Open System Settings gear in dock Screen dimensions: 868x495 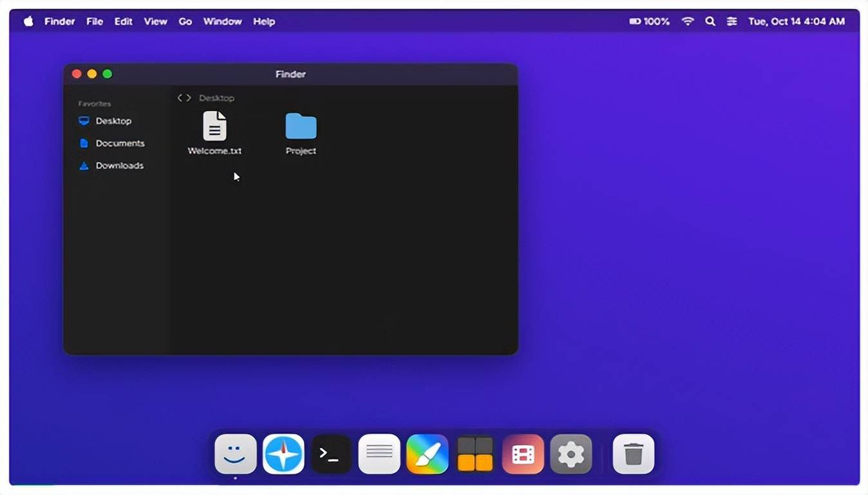571,454
